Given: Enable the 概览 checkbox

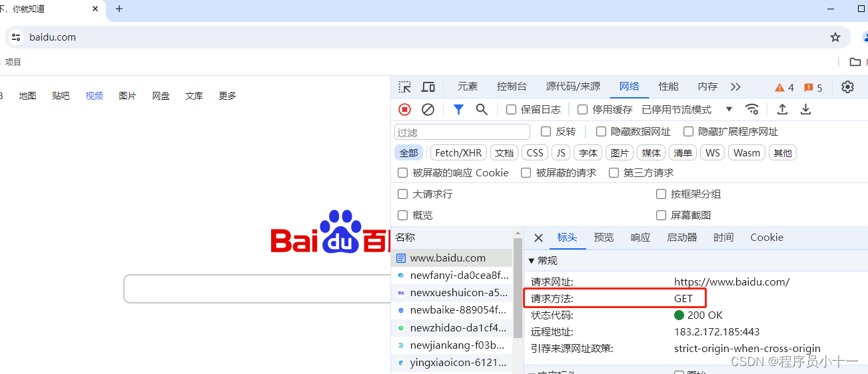Looking at the screenshot, I should pyautogui.click(x=402, y=215).
